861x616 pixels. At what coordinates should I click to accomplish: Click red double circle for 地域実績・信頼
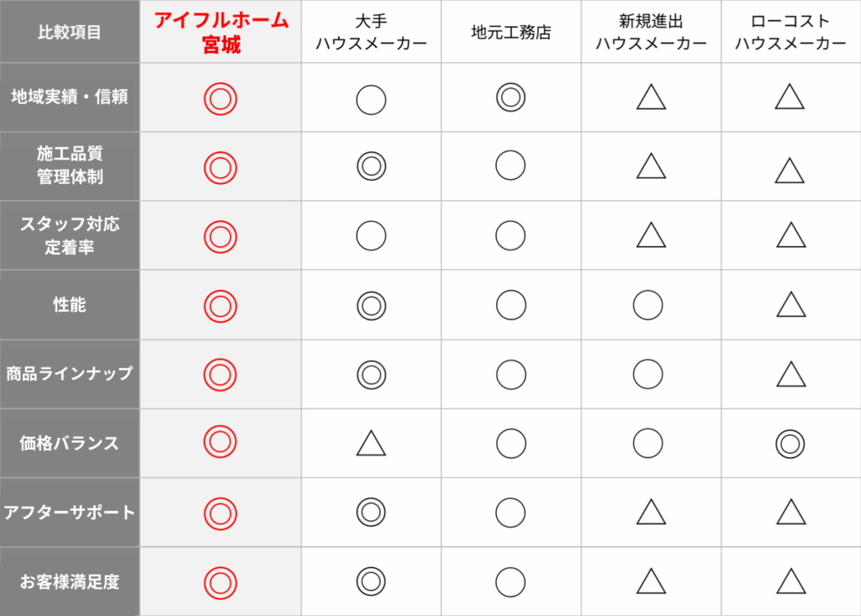pos(220,99)
